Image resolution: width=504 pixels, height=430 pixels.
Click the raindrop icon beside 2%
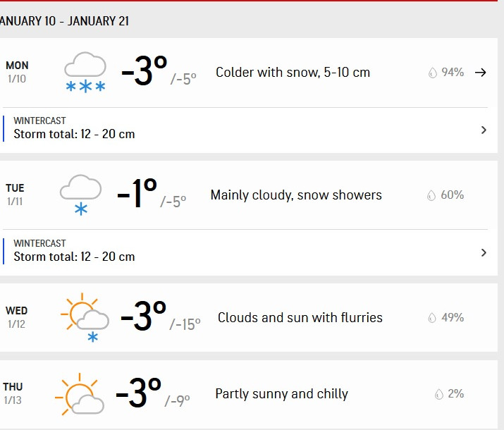point(439,394)
